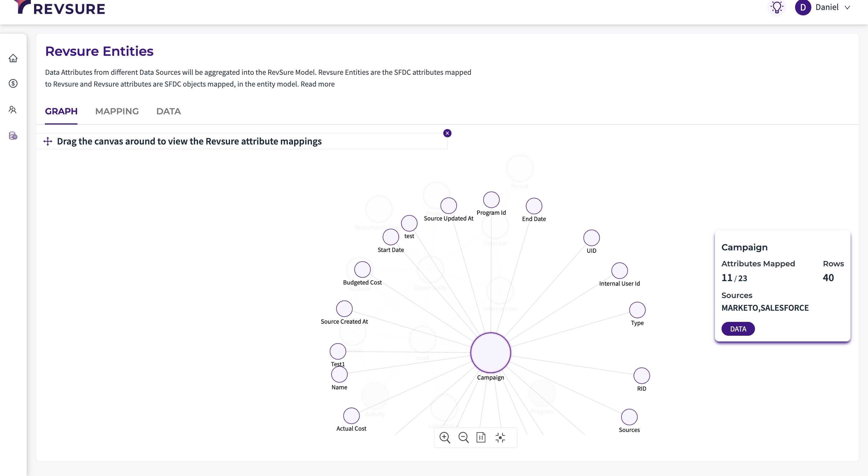Expand the Daniel user menu chevron
Viewport: 868px width, 476px height.
pyautogui.click(x=847, y=8)
